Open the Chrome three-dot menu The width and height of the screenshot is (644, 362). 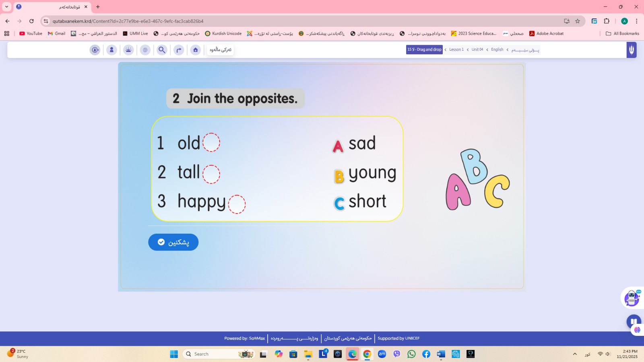[636, 21]
